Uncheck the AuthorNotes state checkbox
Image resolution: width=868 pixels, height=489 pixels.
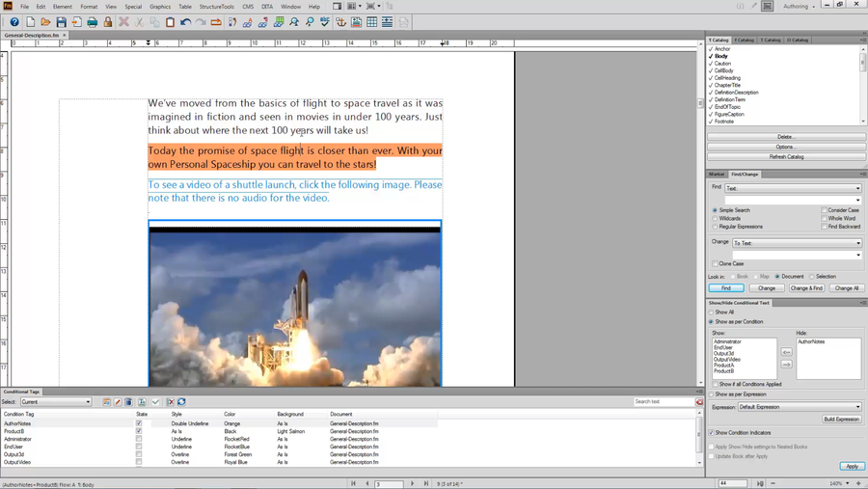tap(139, 423)
